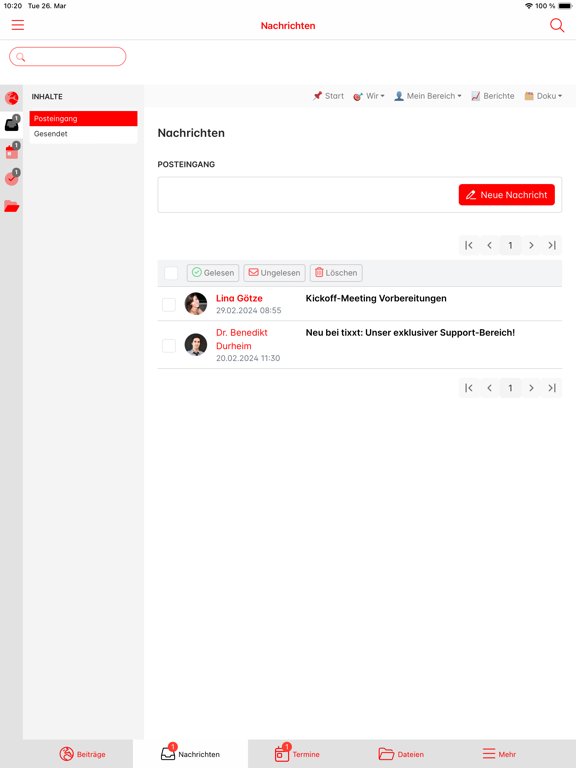Tap the 10:20 clock in status bar
This screenshot has width=576, height=768.
13,6
